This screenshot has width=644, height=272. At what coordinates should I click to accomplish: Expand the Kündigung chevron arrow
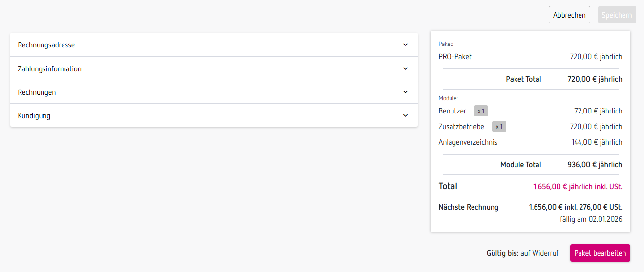(405, 115)
